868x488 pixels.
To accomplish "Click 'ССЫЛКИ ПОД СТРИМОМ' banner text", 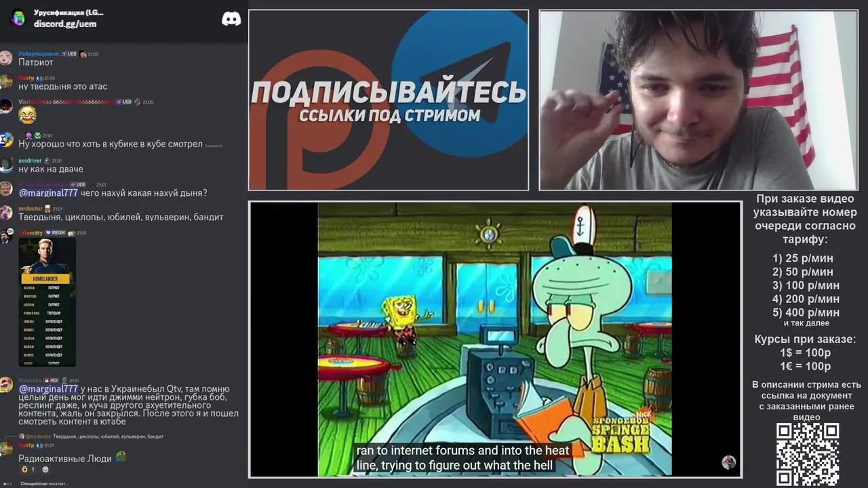I will (389, 116).
